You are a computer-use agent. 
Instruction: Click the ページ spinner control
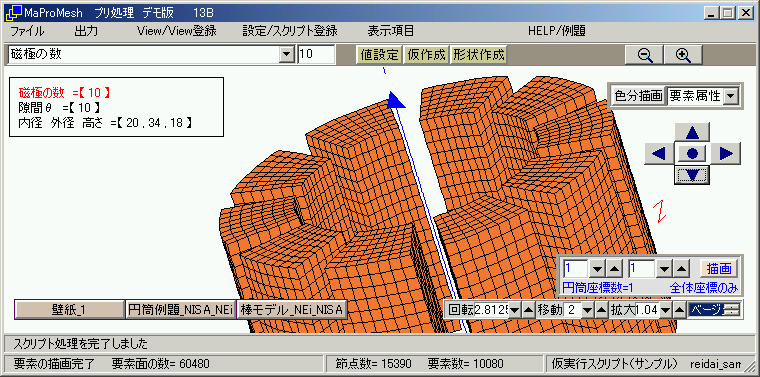coord(714,310)
